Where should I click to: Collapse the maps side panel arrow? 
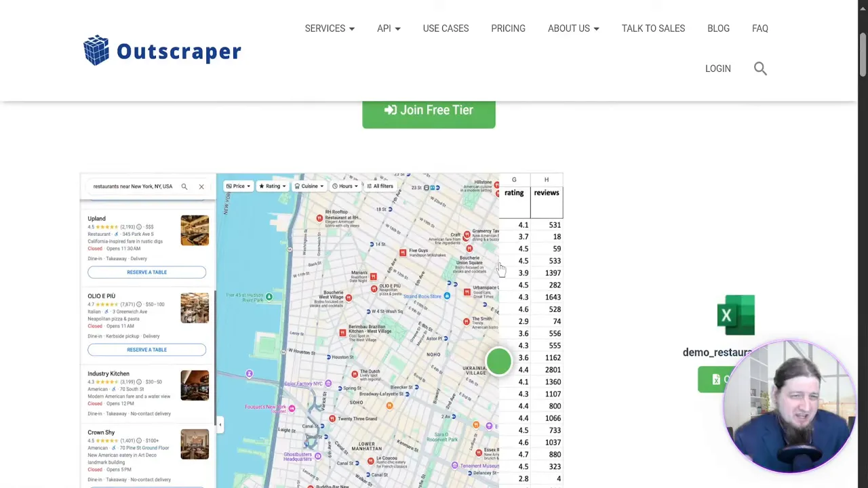[x=220, y=425]
